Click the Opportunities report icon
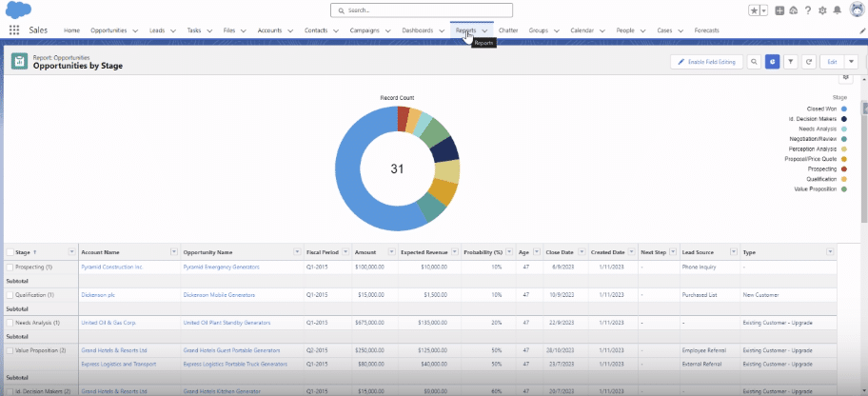868x396 pixels. (x=19, y=62)
